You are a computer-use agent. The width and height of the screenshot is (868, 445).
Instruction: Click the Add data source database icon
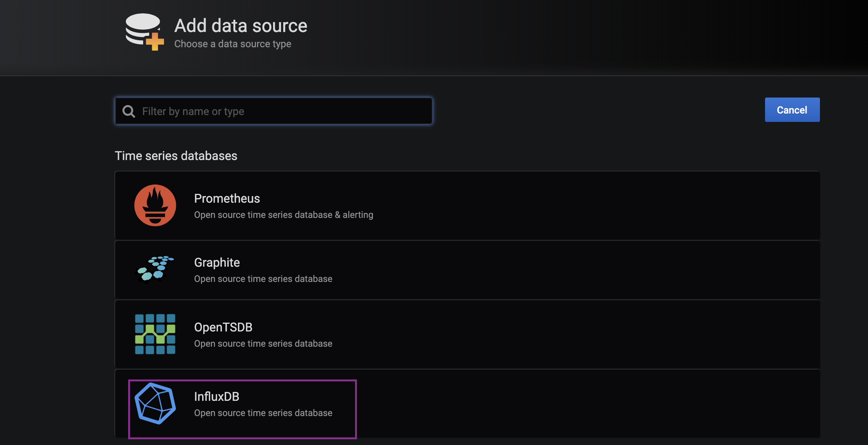pyautogui.click(x=145, y=32)
